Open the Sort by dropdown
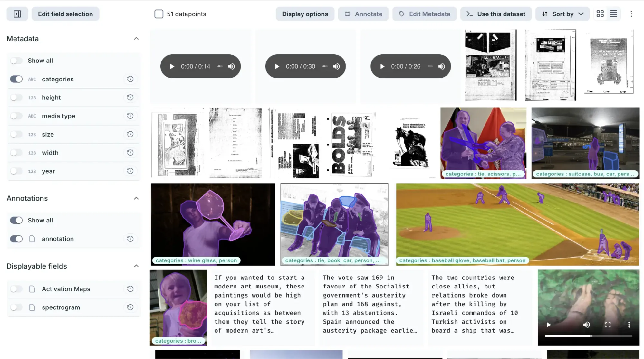This screenshot has height=359, width=644. point(562,14)
